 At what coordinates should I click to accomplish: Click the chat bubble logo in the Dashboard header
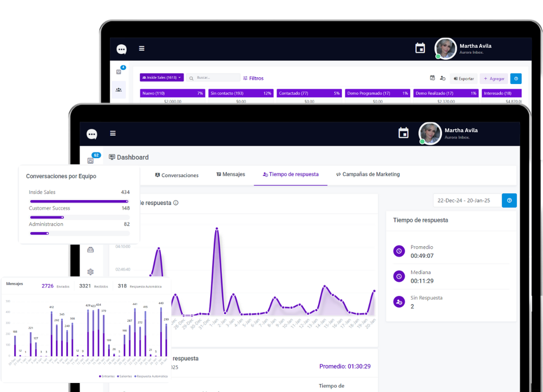(92, 134)
